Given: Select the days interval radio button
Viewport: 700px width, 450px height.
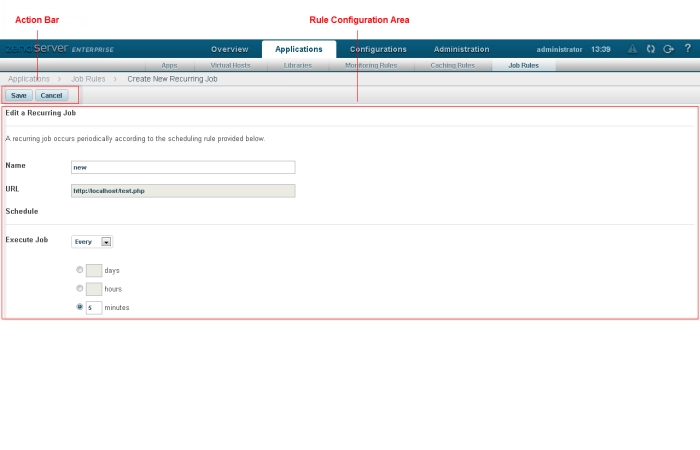Looking at the screenshot, I should coord(80,269).
